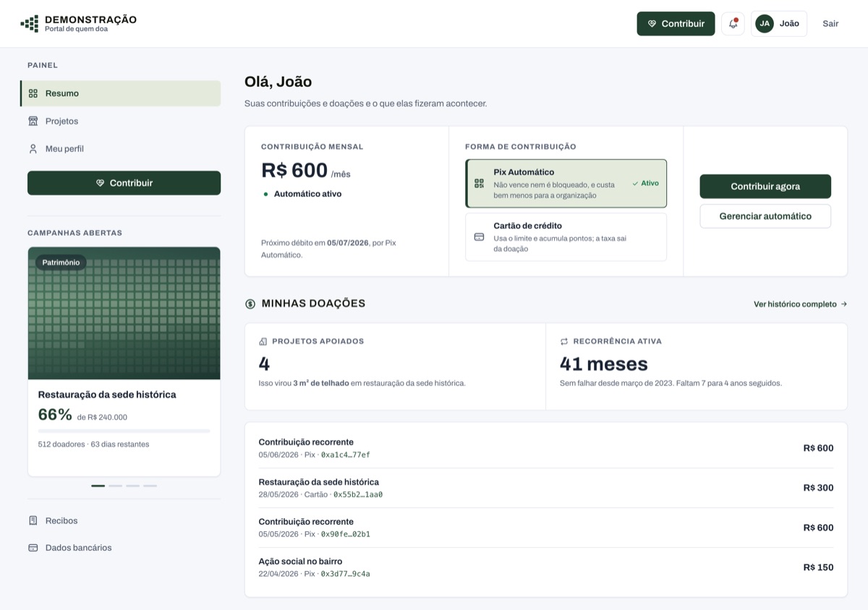
Task: Click Automático ativo status text
Action: [307, 194]
